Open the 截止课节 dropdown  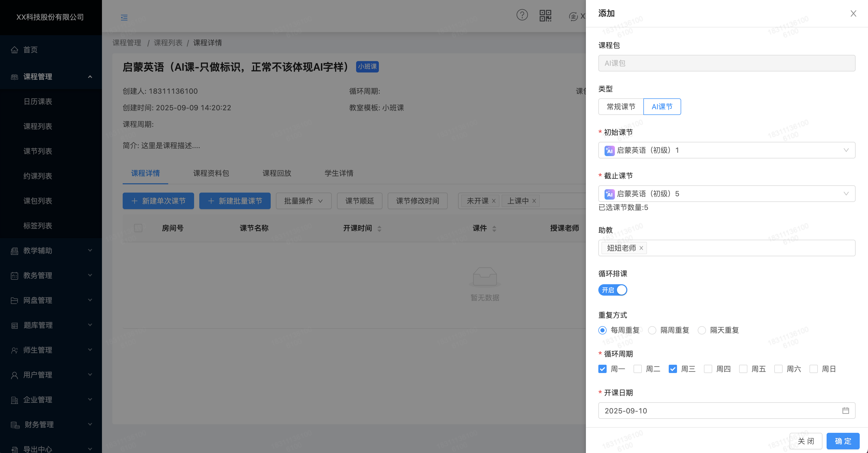(x=726, y=193)
